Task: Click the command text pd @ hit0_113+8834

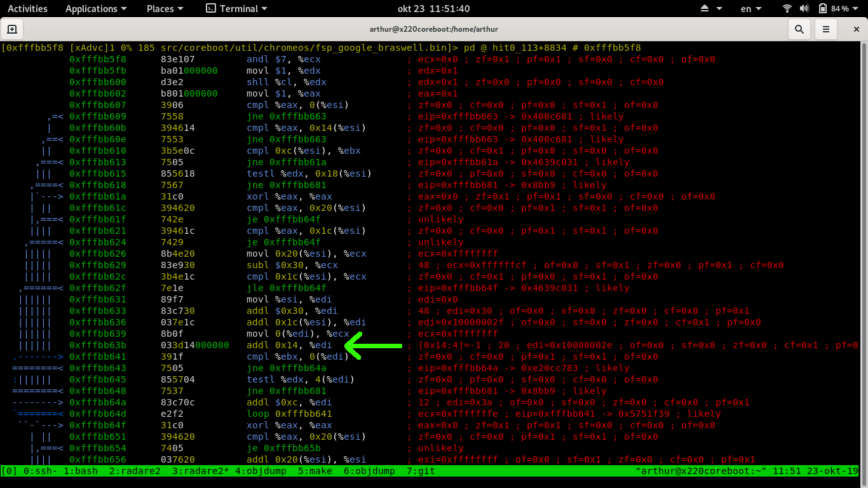Action: [x=515, y=48]
